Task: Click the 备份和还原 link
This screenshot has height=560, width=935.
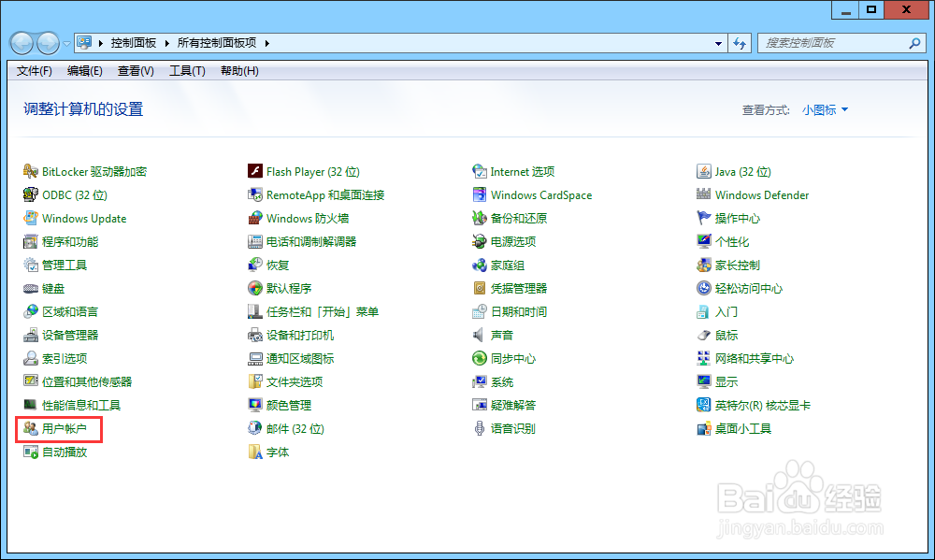Action: click(519, 218)
